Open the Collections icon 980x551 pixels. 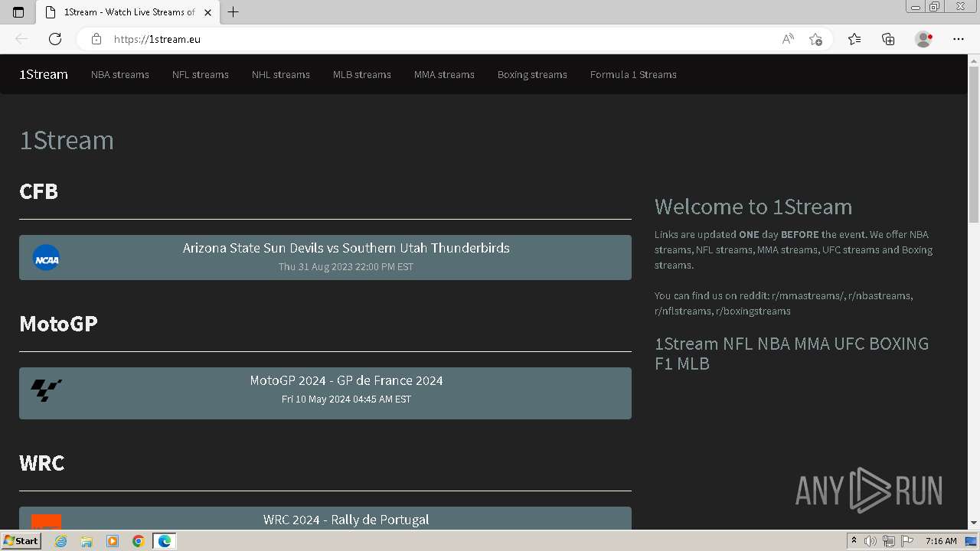(888, 39)
